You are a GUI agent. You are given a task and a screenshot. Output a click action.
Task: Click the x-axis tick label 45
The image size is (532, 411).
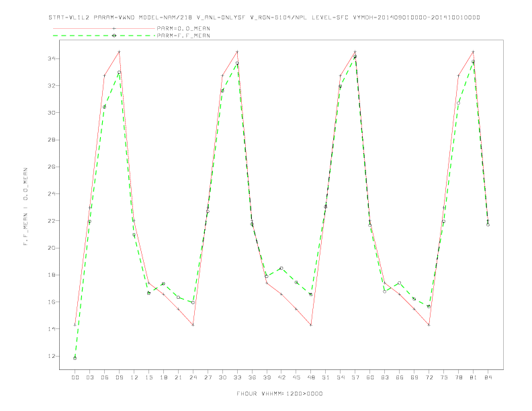coord(296,377)
